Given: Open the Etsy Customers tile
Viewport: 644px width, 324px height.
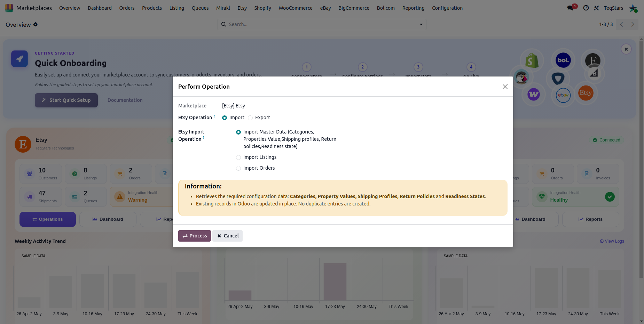Looking at the screenshot, I should [x=41, y=174].
